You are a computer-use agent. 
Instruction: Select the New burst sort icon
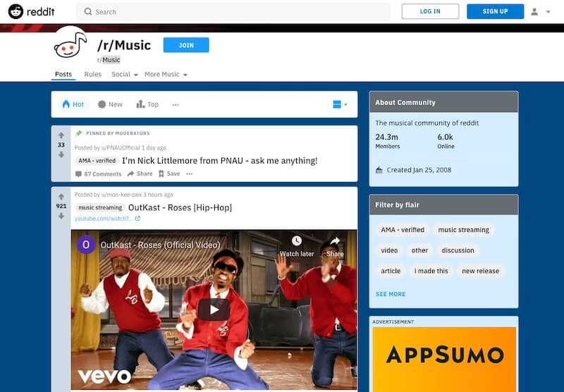coord(102,104)
